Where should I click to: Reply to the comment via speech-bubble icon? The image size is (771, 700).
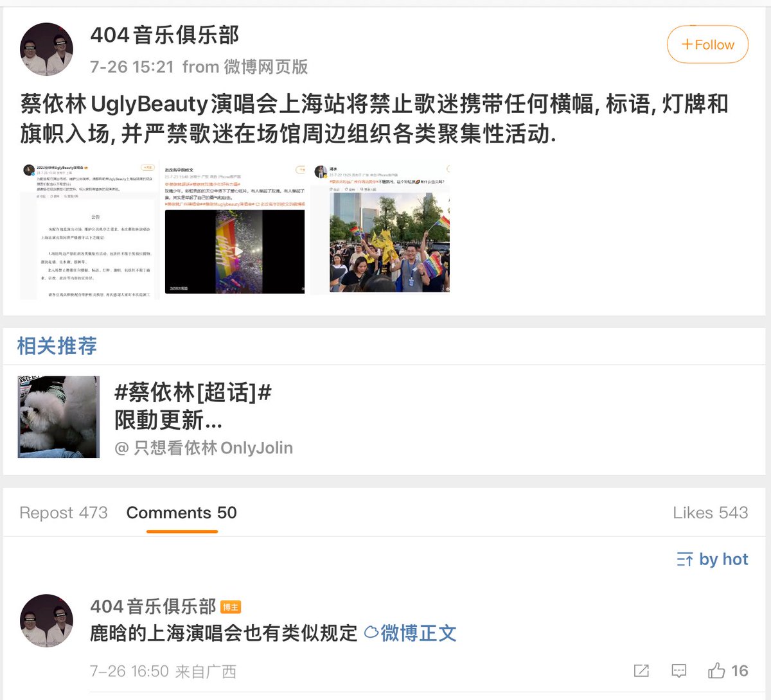pyautogui.click(x=678, y=671)
